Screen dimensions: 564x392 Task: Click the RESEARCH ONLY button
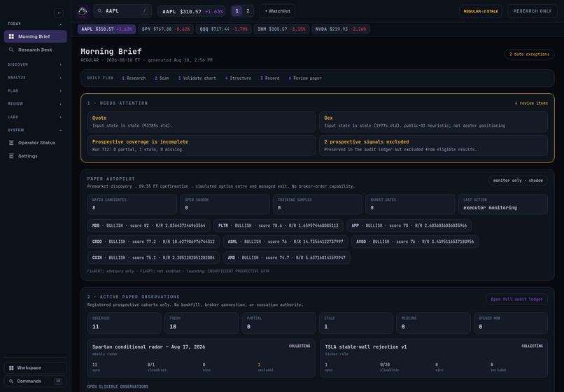point(533,11)
